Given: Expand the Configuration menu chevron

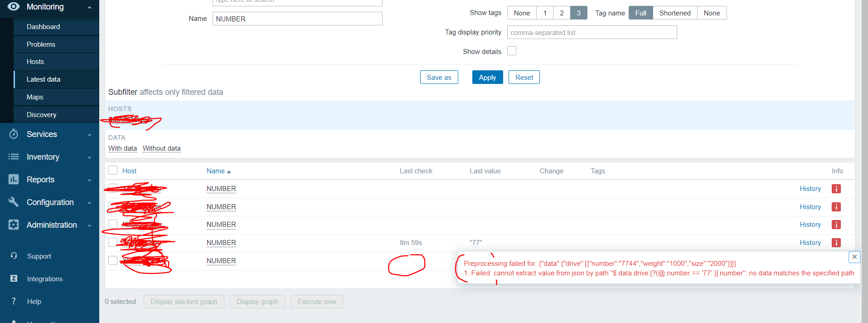Looking at the screenshot, I should click(x=89, y=203).
